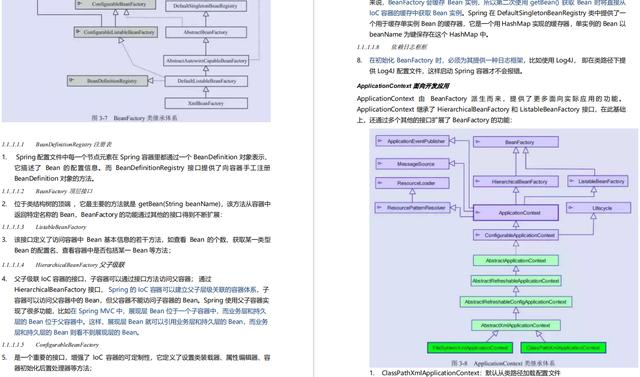Click the 'AbstractBeanFactory' diagram box
Viewport: 640px width, 377px height.
pos(206,32)
